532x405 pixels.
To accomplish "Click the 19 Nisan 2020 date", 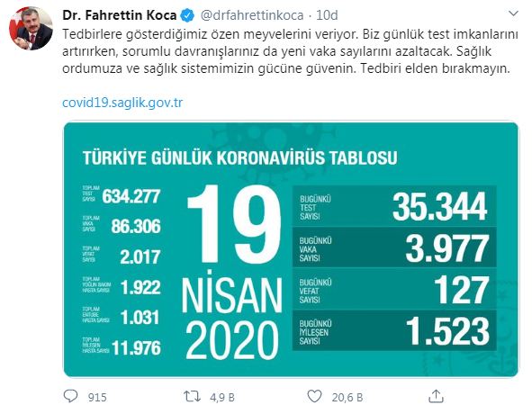I will tap(233, 272).
